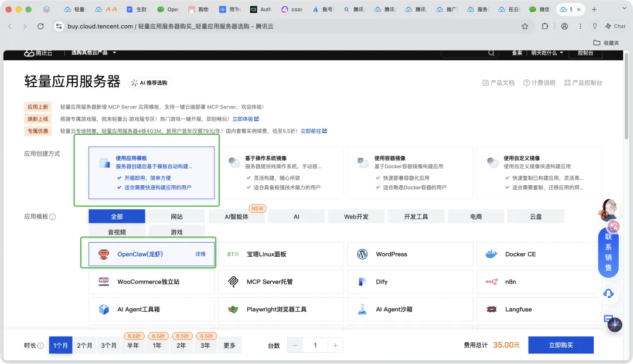Image resolution: width=633 pixels, height=364 pixels.
Task: Switch to the 网站 template tab
Action: (x=176, y=217)
